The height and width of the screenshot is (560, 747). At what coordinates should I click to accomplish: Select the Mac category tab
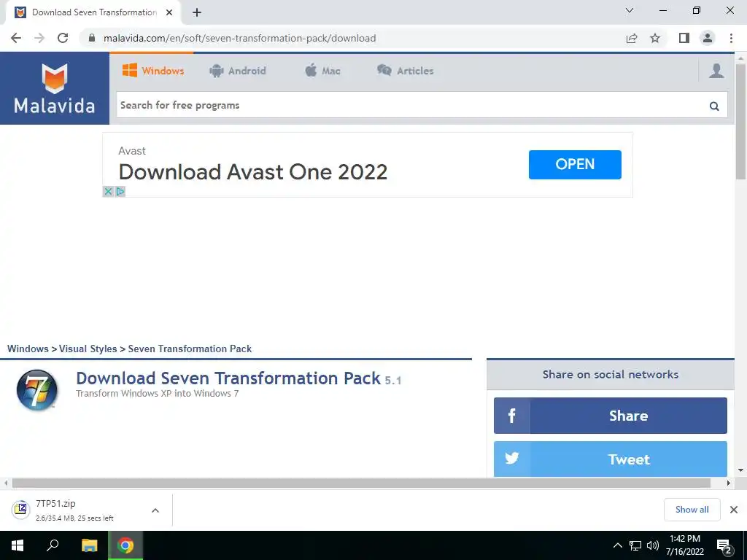(x=322, y=71)
